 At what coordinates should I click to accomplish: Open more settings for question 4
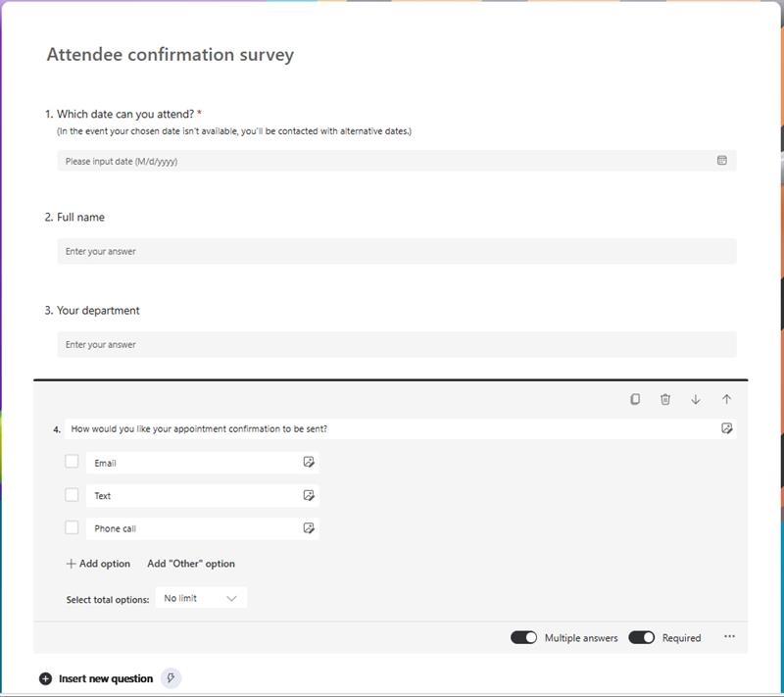(x=729, y=637)
